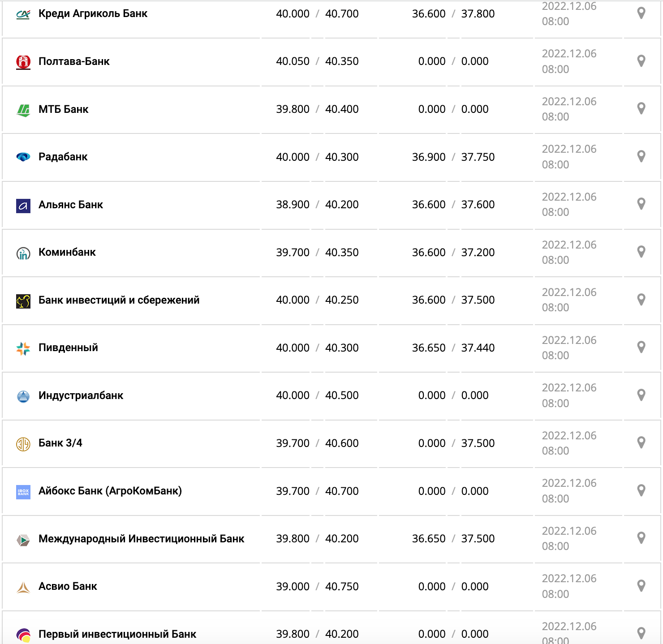Click the Международный Инвестиционный Банк name
This screenshot has height=644, width=663.
(141, 539)
